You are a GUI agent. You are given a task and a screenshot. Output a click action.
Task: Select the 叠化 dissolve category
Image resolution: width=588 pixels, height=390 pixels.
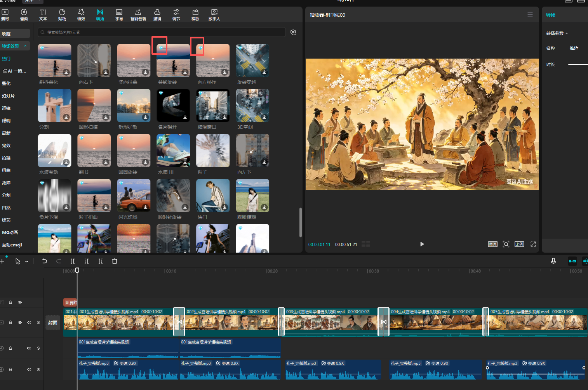tap(6, 83)
